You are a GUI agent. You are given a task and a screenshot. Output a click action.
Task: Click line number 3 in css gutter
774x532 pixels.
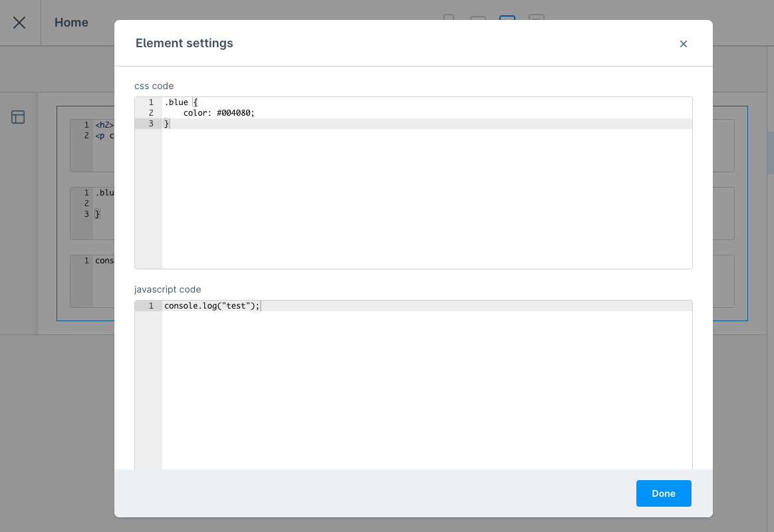pos(151,124)
